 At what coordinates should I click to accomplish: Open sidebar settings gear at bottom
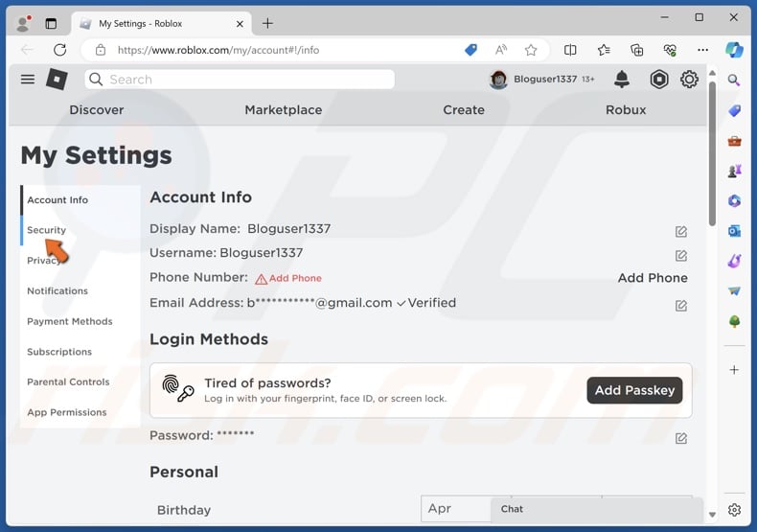tap(734, 510)
